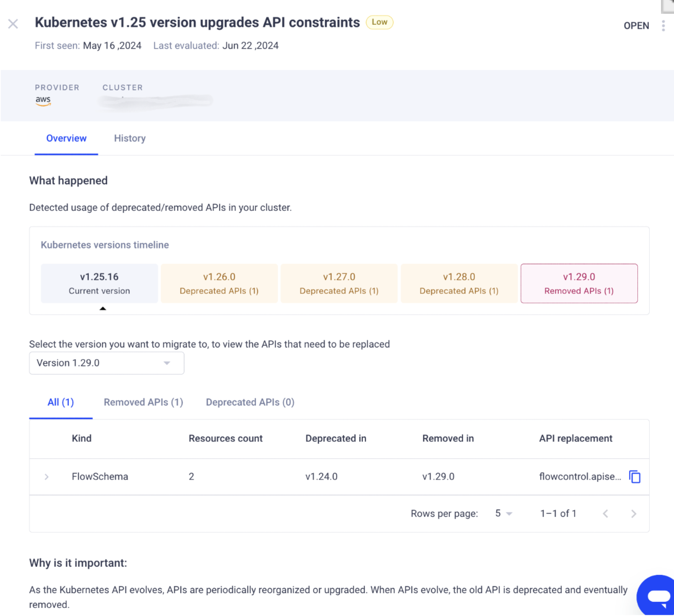The image size is (674, 616).
Task: Close the violation details panel
Action: (13, 24)
